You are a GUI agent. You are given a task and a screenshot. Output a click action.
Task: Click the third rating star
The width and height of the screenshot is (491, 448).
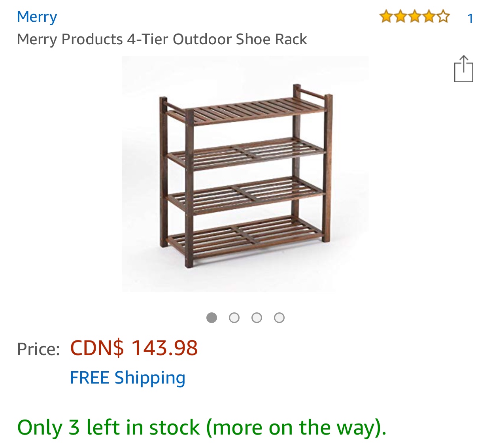(x=415, y=17)
